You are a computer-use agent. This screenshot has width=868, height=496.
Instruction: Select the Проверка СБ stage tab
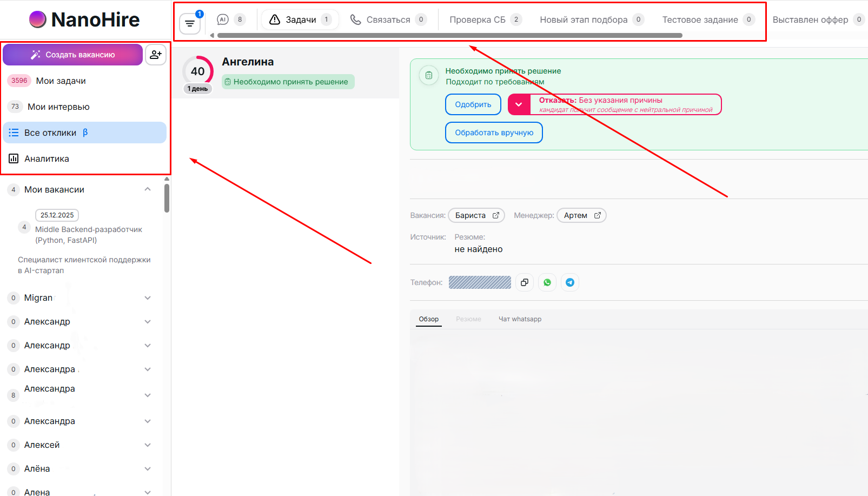click(486, 19)
